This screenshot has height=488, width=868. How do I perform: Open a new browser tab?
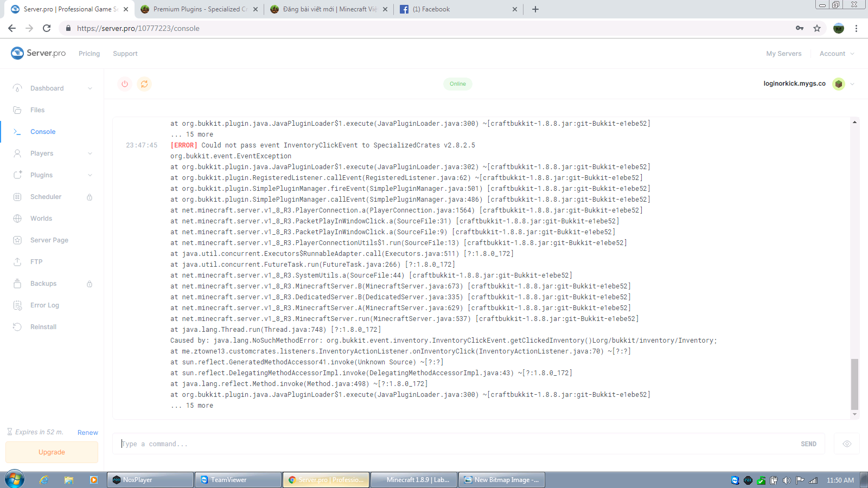[535, 9]
